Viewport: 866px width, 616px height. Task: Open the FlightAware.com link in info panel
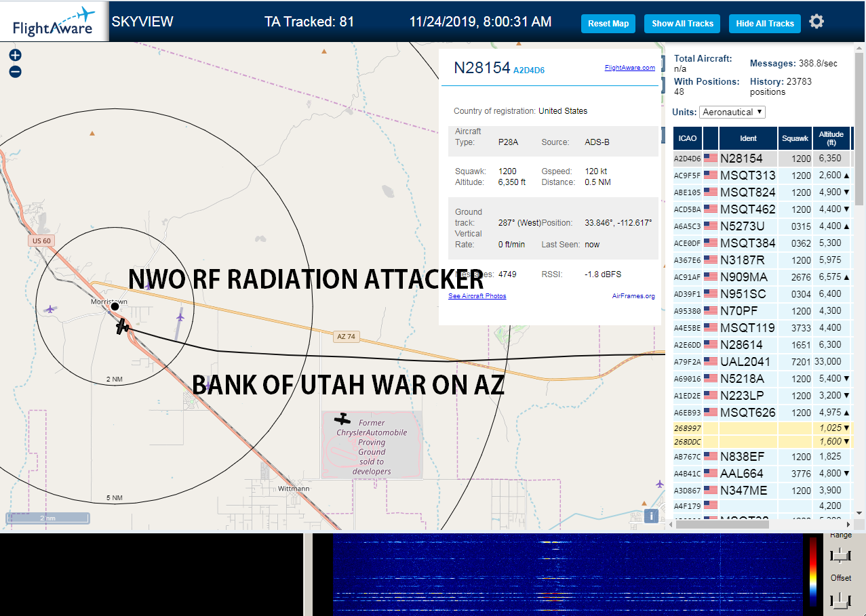point(630,68)
